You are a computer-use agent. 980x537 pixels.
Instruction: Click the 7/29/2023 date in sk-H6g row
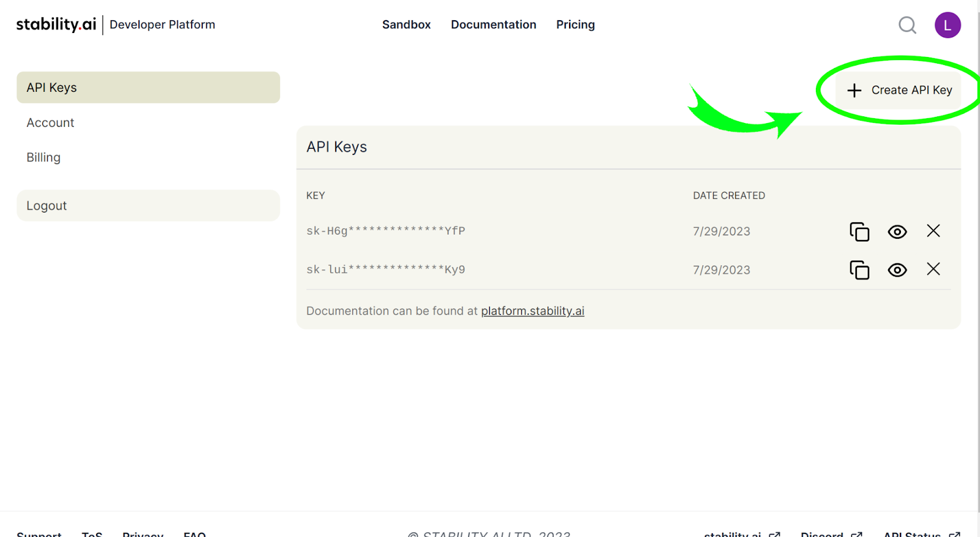pyautogui.click(x=722, y=231)
